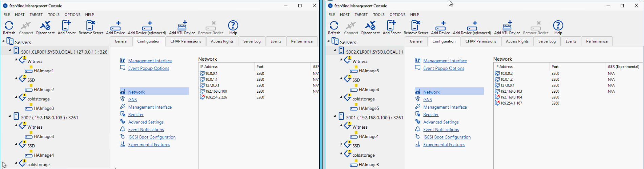Click Add Device (advanced) in right window
644x169 pixels.
472,27
